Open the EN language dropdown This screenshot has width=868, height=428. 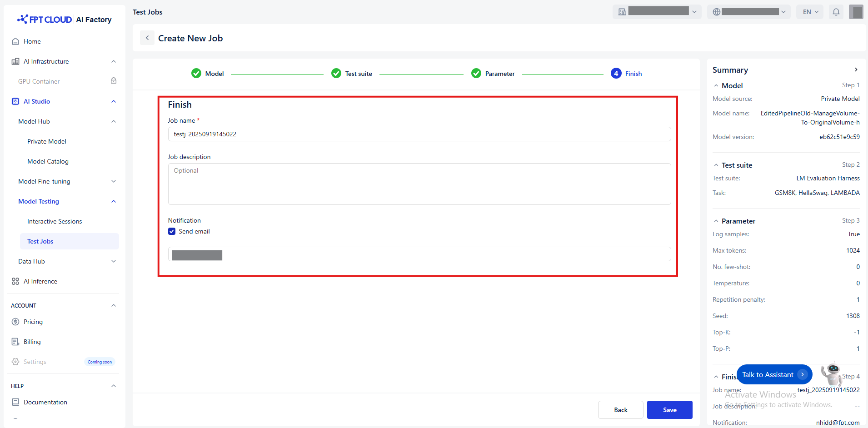coord(810,12)
